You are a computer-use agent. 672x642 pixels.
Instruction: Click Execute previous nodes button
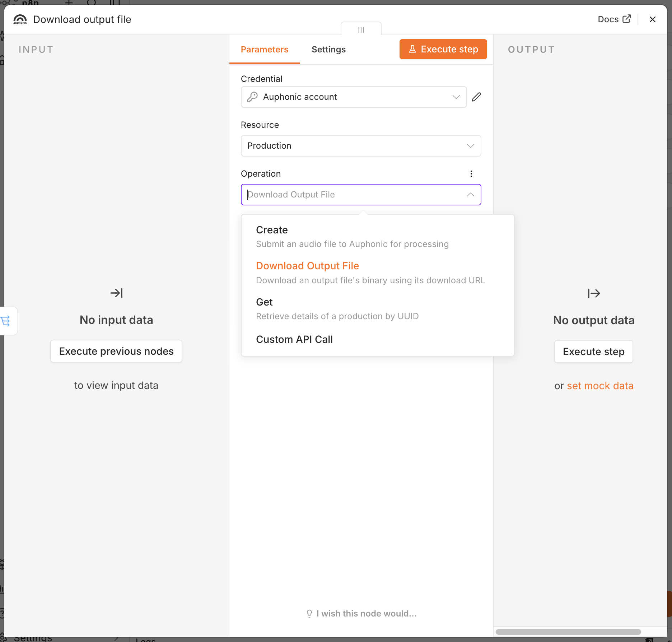pyautogui.click(x=116, y=351)
